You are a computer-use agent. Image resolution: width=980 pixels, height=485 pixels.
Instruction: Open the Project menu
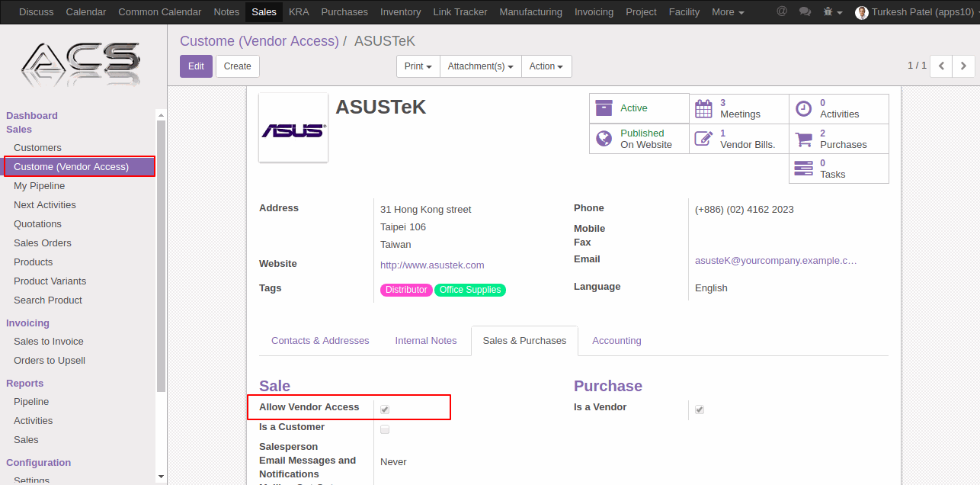pos(641,12)
